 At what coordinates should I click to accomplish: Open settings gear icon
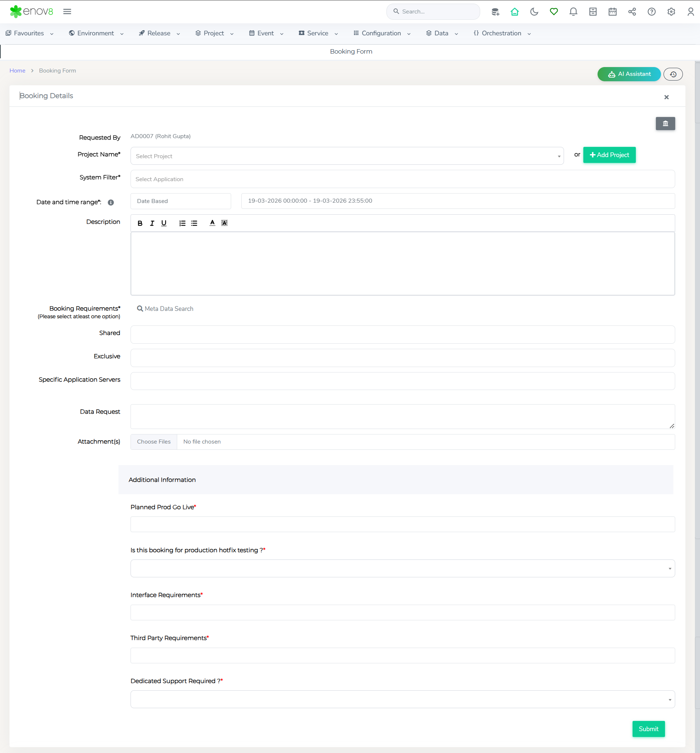[x=671, y=12]
